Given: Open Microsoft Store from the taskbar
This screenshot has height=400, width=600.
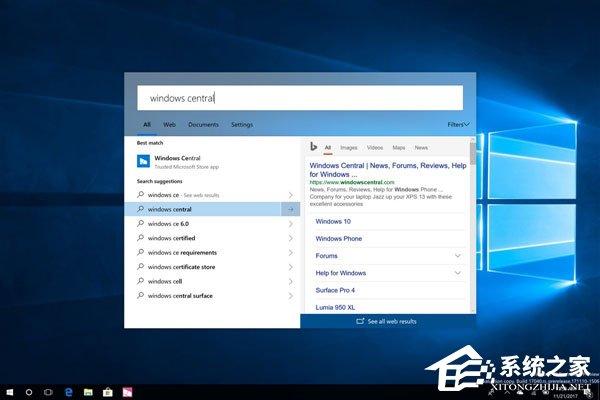Looking at the screenshot, I should pyautogui.click(x=108, y=392).
